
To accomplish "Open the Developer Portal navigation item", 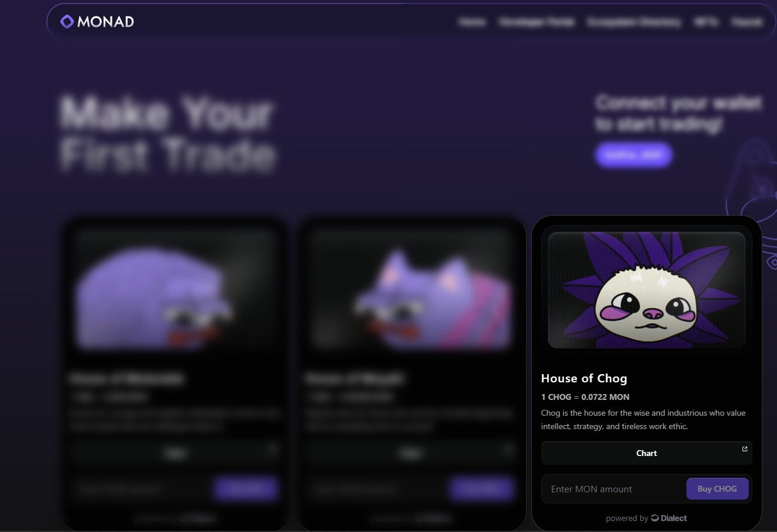I will pyautogui.click(x=537, y=22).
